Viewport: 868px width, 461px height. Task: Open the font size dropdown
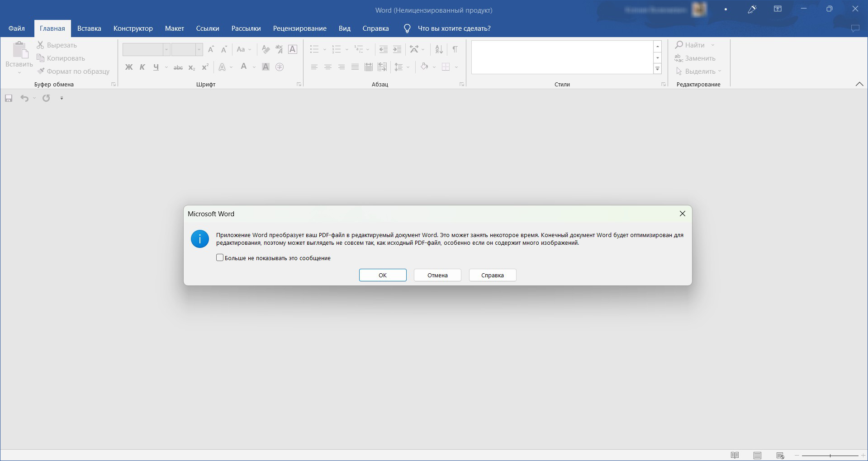(199, 49)
